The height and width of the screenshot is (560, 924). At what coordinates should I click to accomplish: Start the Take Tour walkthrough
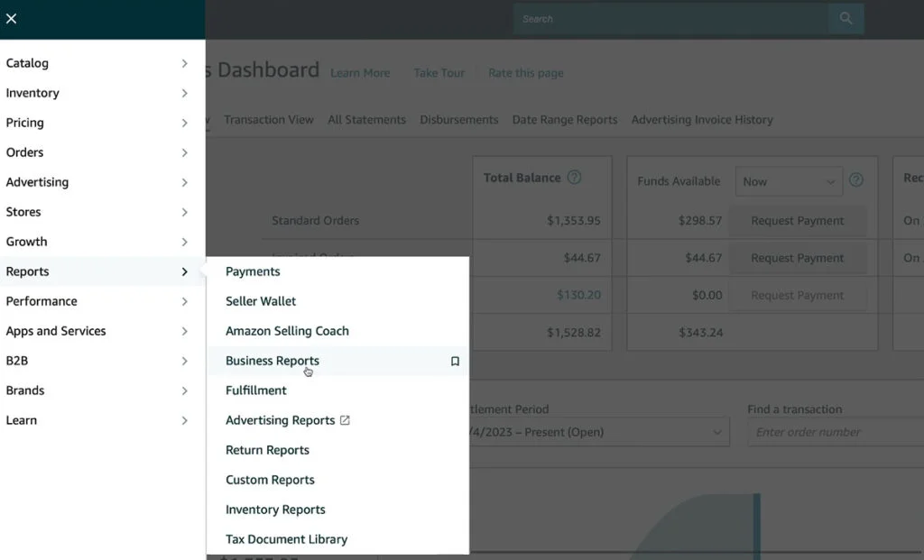439,73
